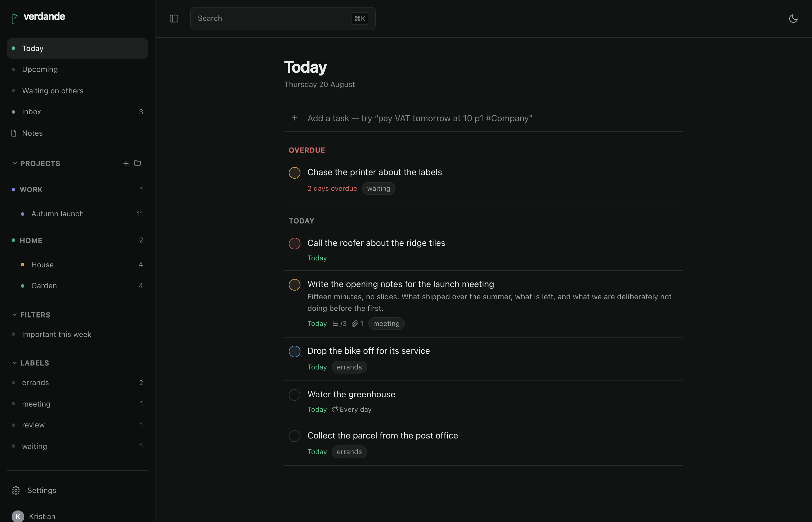
Task: Click the Thursday 20 August date text
Action: tap(319, 84)
